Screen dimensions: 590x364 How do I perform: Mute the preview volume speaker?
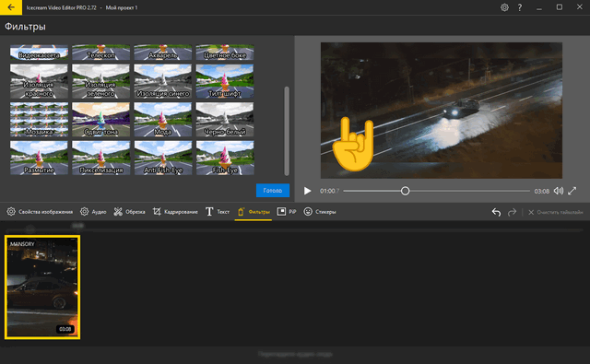559,191
